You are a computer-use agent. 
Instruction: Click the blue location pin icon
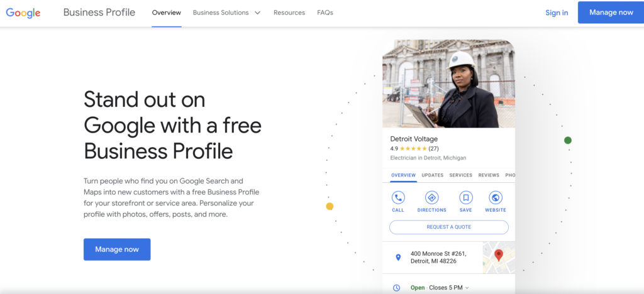coord(397,257)
